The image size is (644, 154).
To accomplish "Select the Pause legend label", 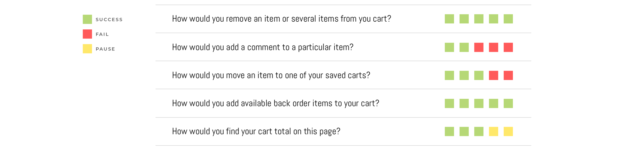I will coord(105,49).
